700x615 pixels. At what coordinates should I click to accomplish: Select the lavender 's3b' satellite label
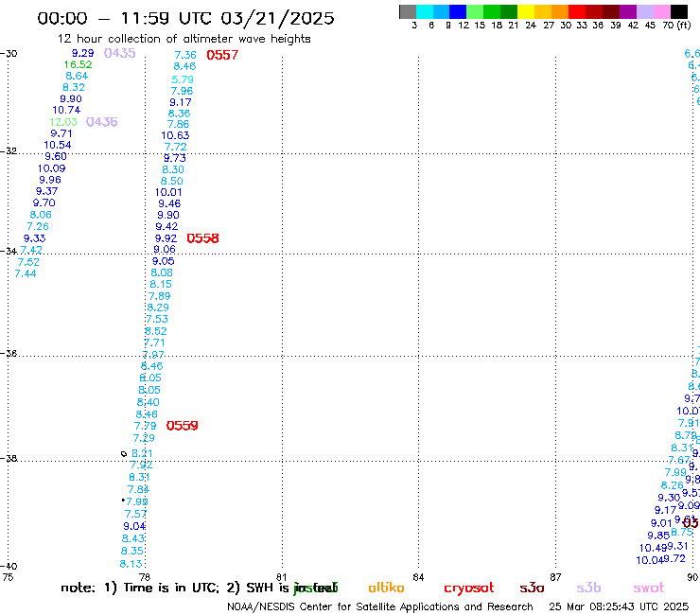click(x=588, y=588)
